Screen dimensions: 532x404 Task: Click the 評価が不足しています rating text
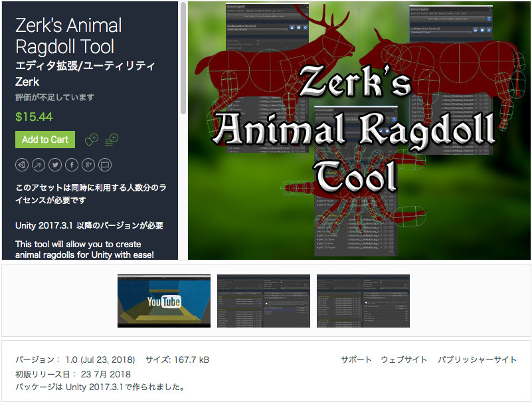54,98
